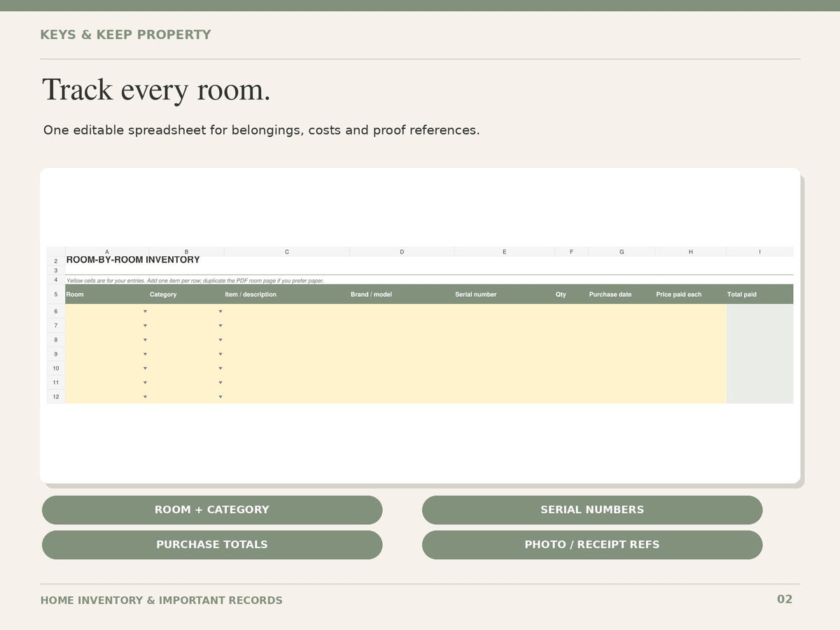Open the Category dropdown arrow in row 7

[220, 325]
